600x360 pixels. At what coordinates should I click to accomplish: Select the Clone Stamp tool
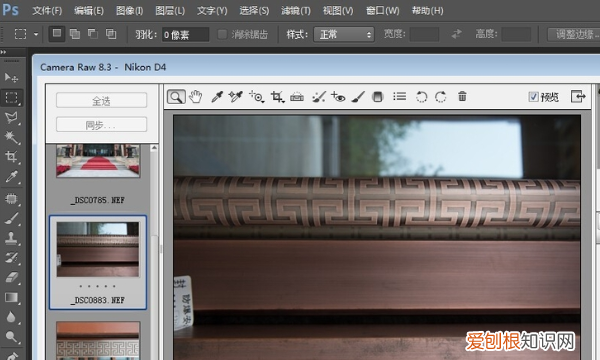point(11,238)
